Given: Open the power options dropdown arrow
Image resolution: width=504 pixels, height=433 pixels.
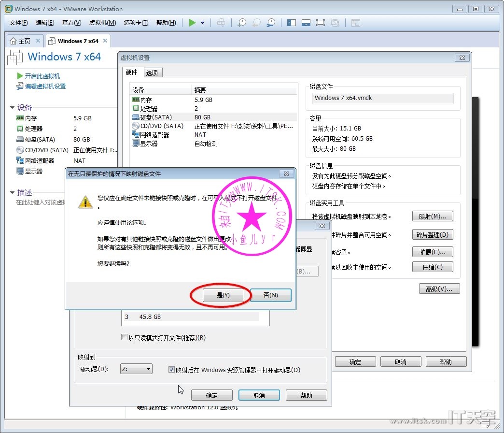Looking at the screenshot, I should click(x=202, y=23).
